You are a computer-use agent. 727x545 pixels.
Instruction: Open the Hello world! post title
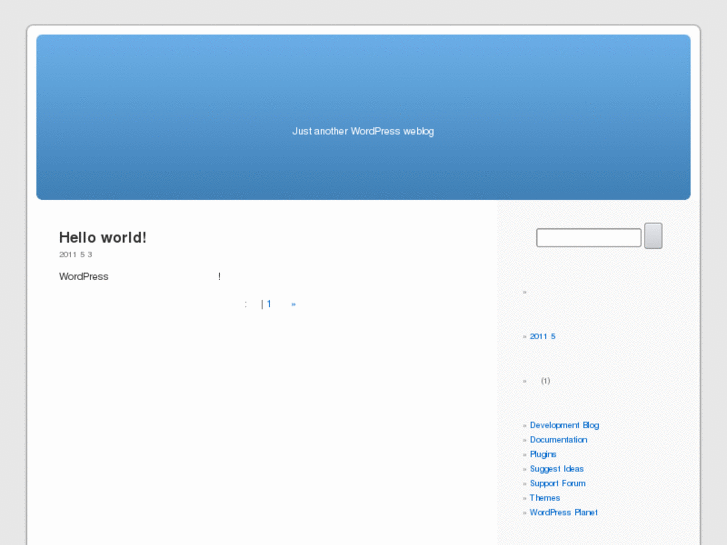[102, 237]
